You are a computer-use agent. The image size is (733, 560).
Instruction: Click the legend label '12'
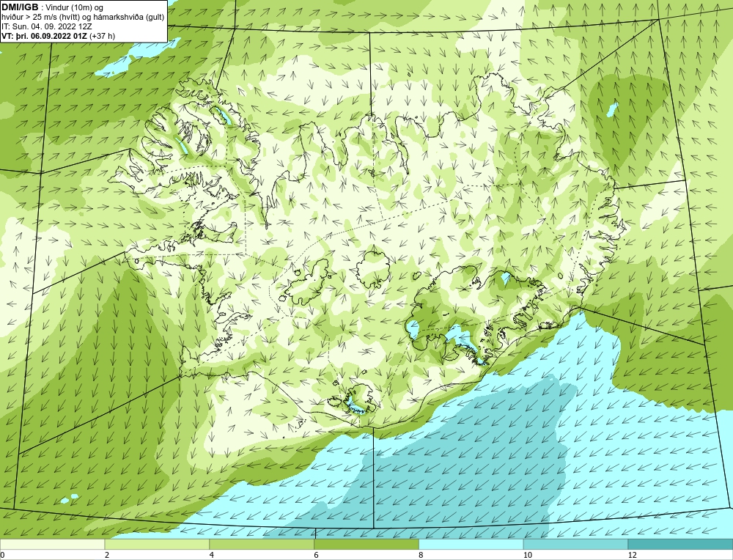click(633, 555)
